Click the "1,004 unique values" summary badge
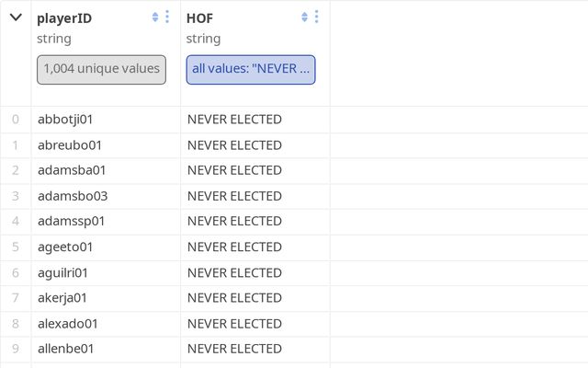The height and width of the screenshot is (368, 588). tap(101, 69)
